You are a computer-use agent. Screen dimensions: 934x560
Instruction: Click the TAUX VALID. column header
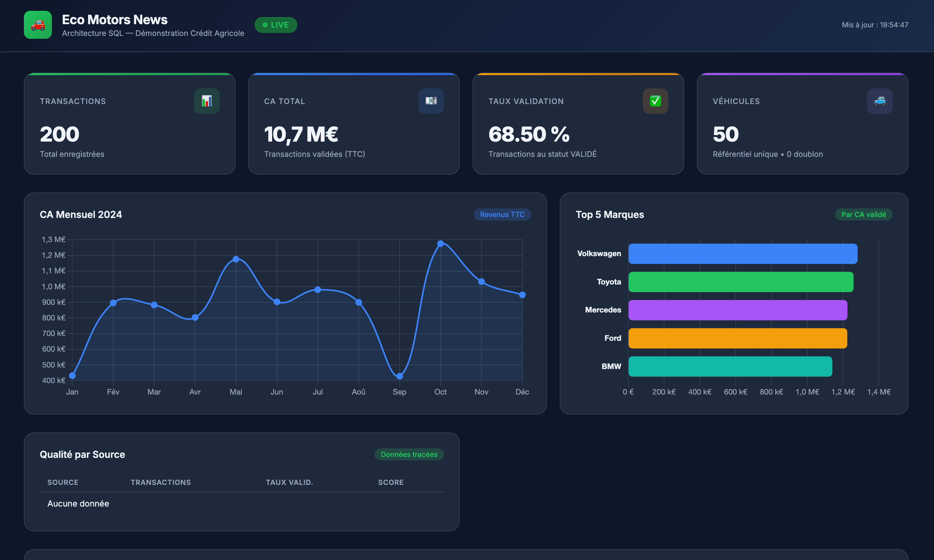(x=289, y=482)
